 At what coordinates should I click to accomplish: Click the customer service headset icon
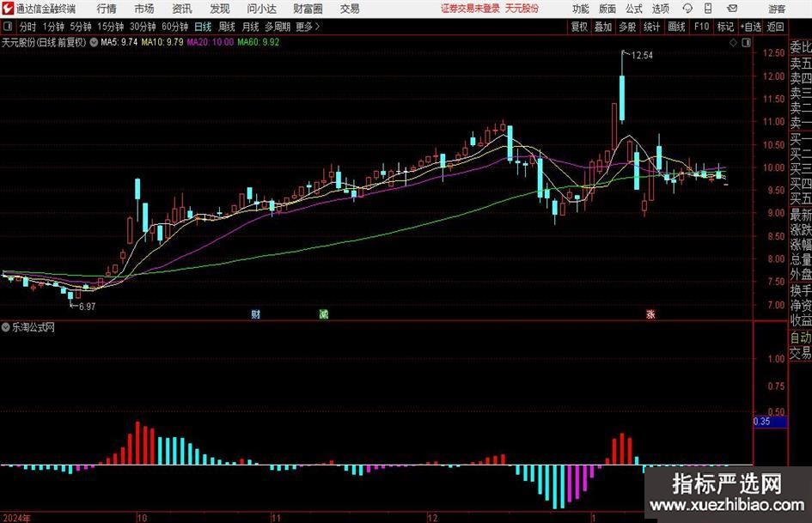point(687,9)
